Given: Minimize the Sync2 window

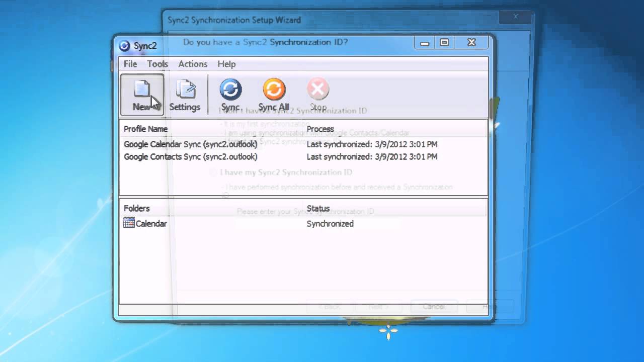Looking at the screenshot, I should 425,43.
